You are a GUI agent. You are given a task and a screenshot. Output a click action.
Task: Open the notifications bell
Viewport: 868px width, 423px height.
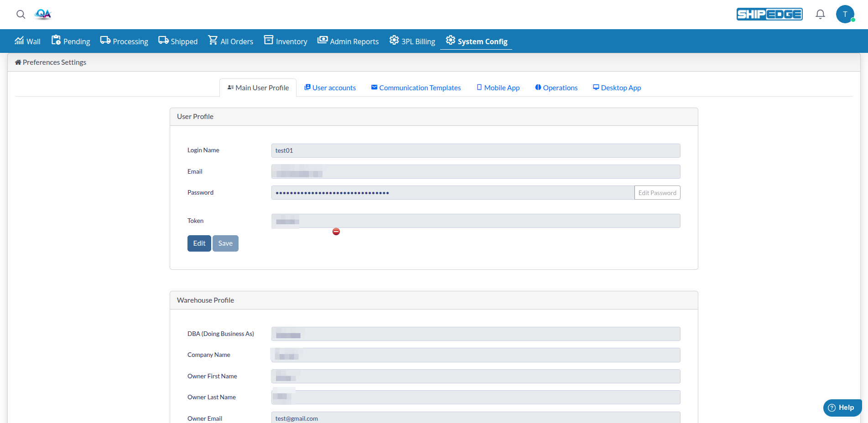(820, 14)
